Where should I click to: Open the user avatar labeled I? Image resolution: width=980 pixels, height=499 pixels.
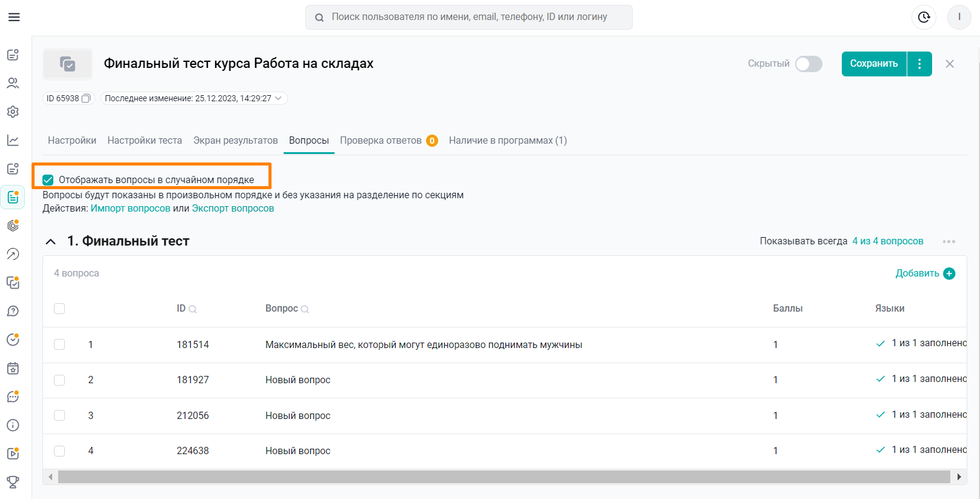coord(959,17)
